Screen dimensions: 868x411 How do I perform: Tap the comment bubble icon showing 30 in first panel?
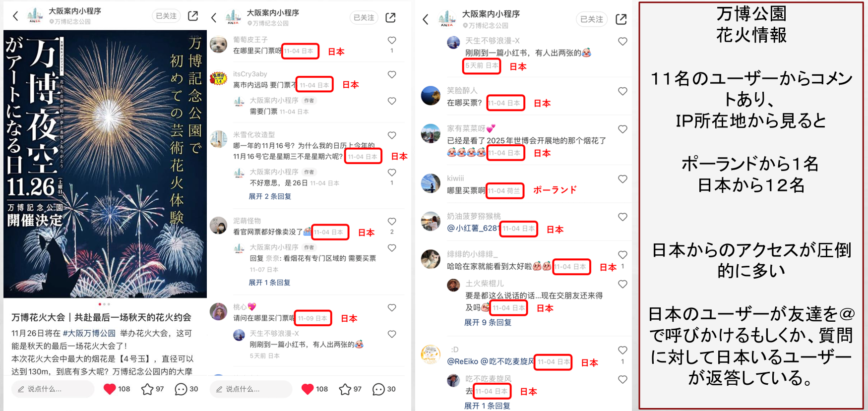pos(181,389)
